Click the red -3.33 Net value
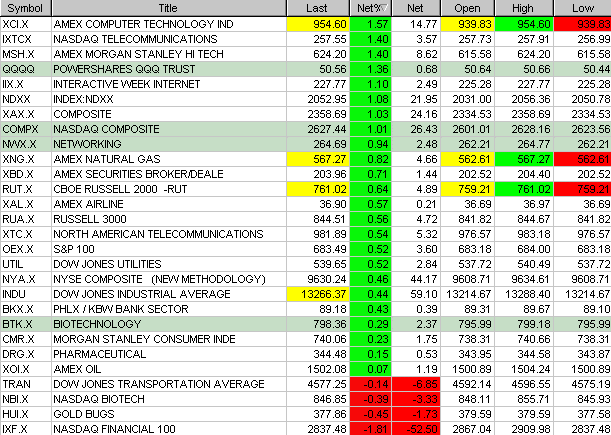The width and height of the screenshot is (611, 435). (416, 399)
